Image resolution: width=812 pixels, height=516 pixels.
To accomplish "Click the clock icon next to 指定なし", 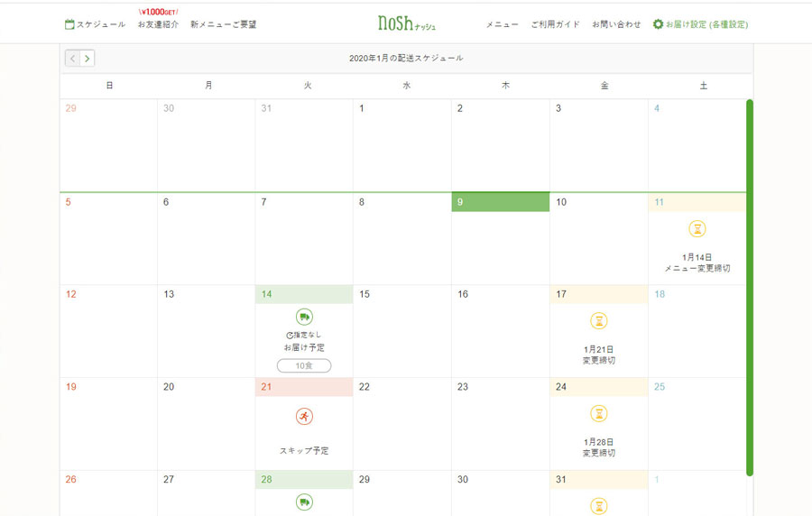I will [290, 336].
